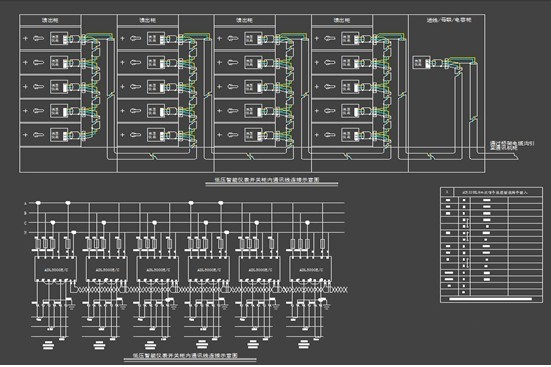Select the cable routing note text at right
The height and width of the screenshot is (367, 551).
(x=512, y=146)
